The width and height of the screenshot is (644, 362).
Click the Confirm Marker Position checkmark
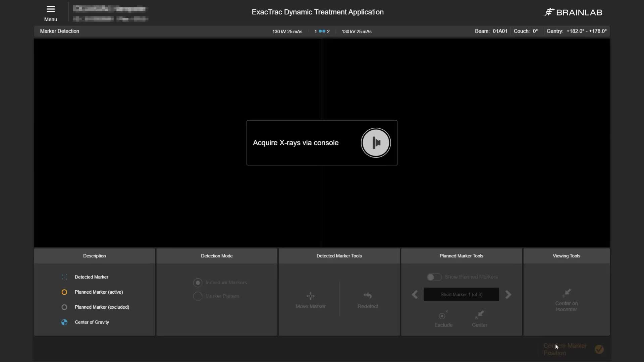(x=599, y=349)
